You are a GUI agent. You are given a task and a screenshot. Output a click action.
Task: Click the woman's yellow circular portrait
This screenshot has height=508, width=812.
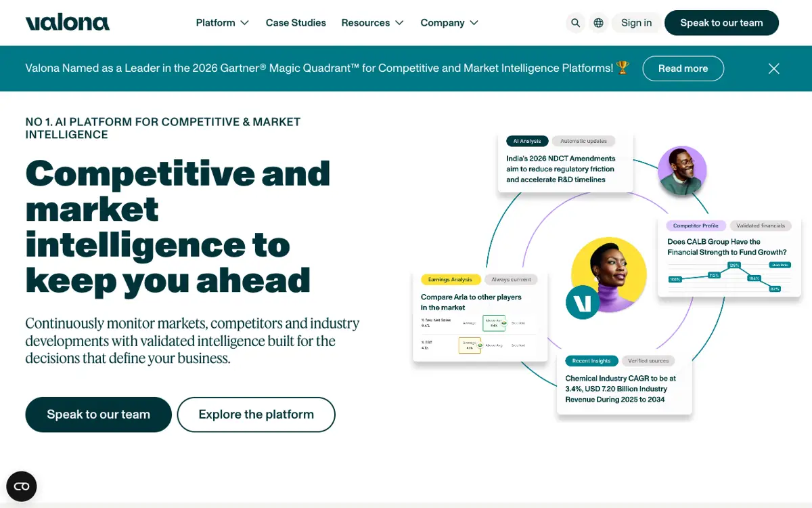[609, 274]
